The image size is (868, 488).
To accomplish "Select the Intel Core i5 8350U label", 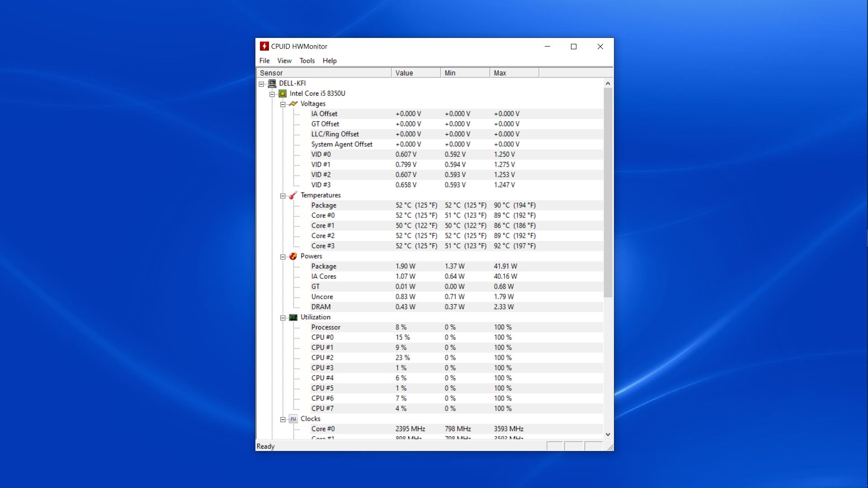I will click(x=317, y=94).
